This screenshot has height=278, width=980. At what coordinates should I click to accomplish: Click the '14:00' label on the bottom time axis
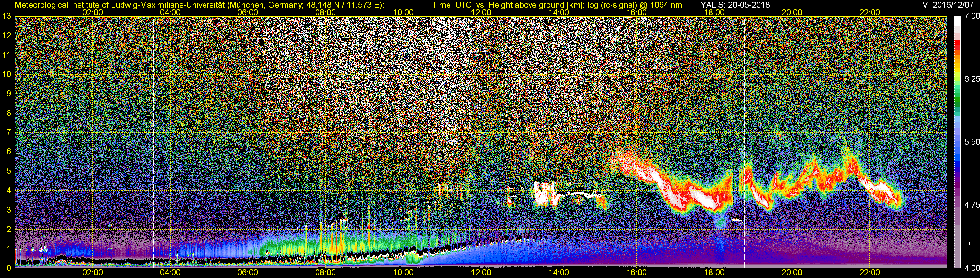coord(559,273)
